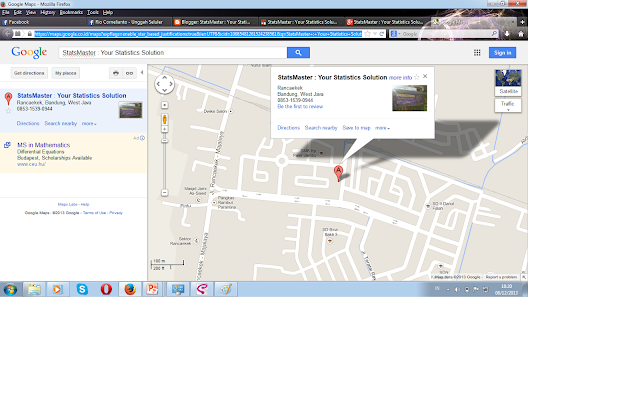
Task: Click the Firefox address bar
Action: pos(198,34)
